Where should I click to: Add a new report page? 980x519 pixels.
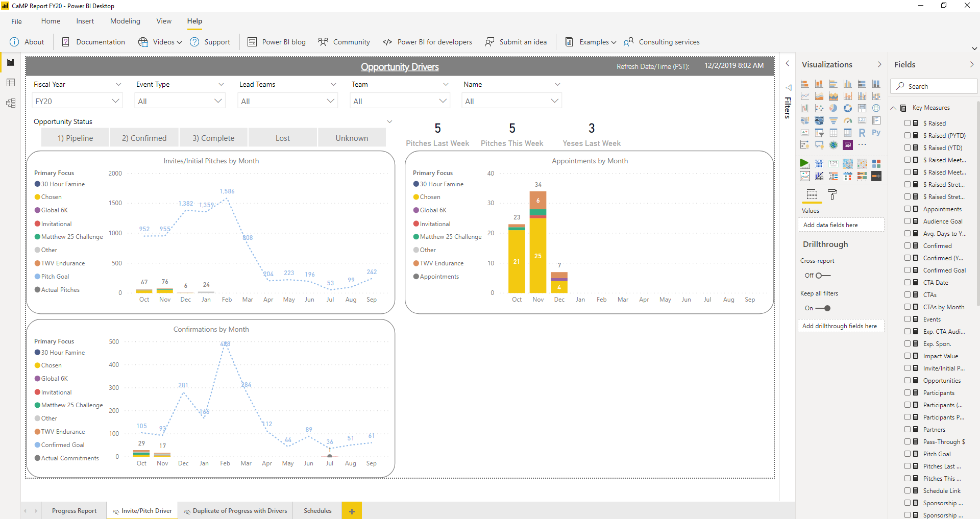(352, 511)
